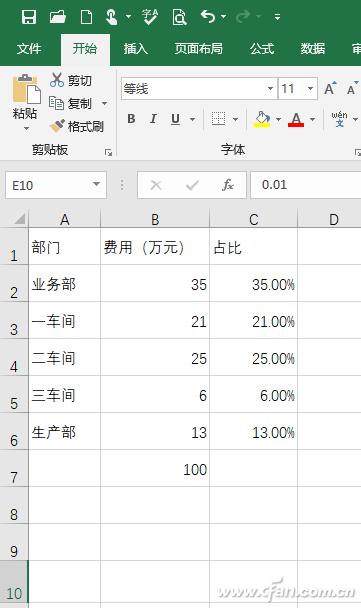Confirm formula entry with checkmark

[192, 185]
